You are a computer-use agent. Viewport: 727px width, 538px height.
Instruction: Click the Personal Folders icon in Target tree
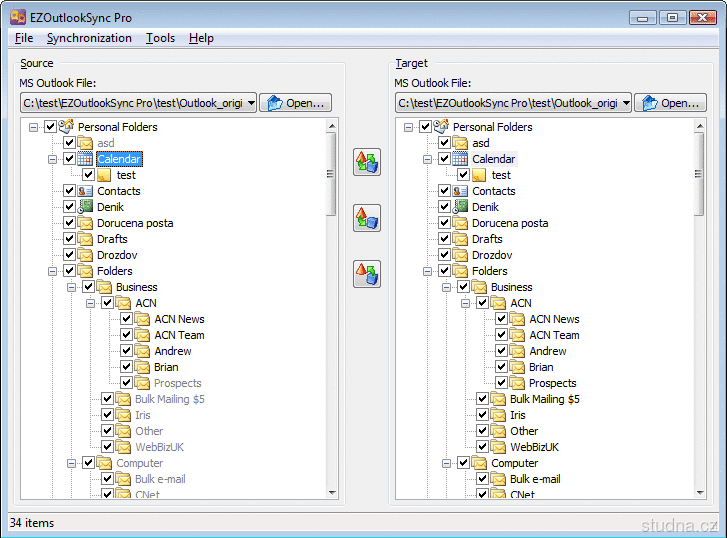pos(442,127)
